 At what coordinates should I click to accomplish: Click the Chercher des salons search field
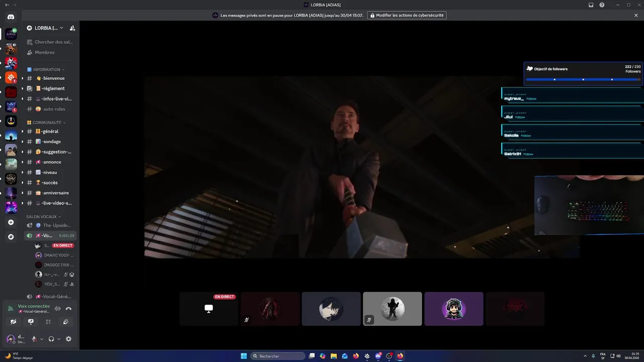(50, 42)
